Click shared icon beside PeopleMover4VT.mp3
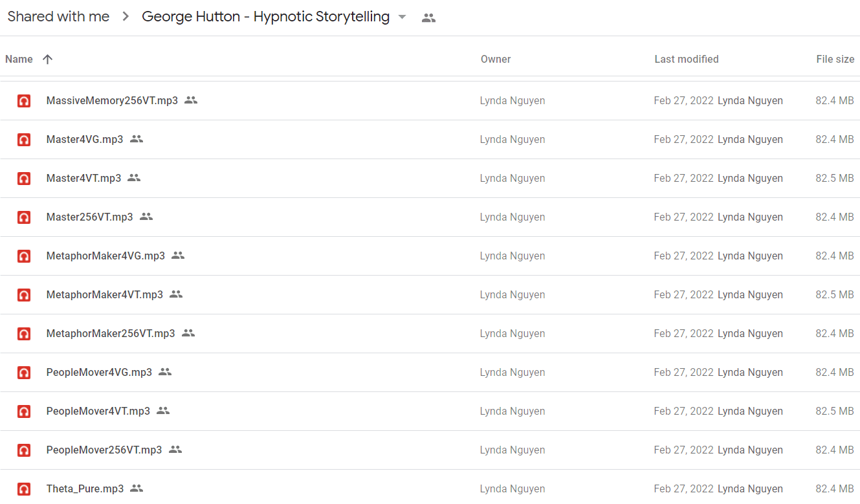 pyautogui.click(x=163, y=411)
